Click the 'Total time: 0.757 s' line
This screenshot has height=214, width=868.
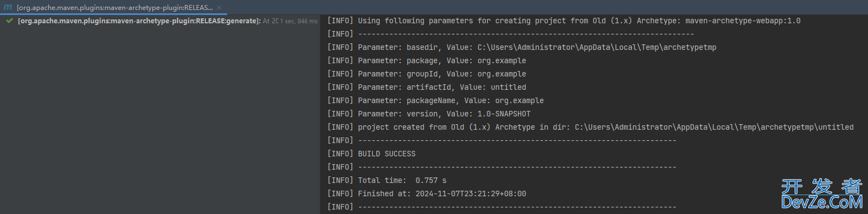click(x=387, y=180)
